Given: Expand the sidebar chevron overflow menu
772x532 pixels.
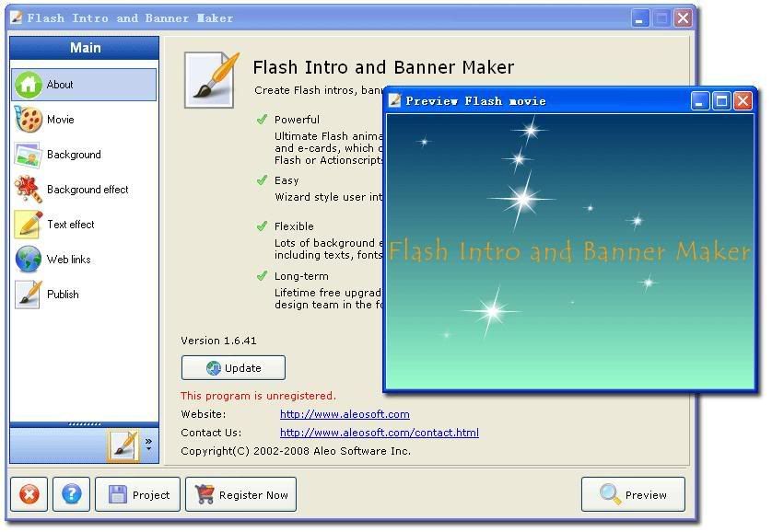Looking at the screenshot, I should [148, 445].
